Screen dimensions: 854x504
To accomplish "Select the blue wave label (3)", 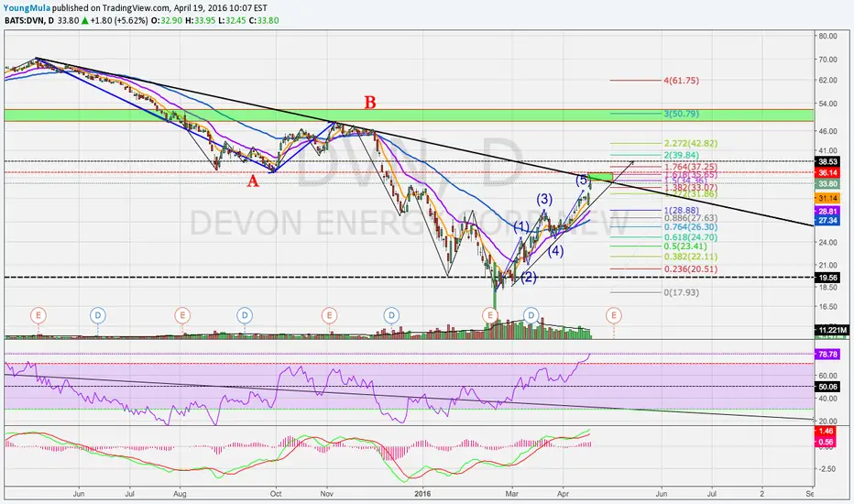I will pos(544,200).
